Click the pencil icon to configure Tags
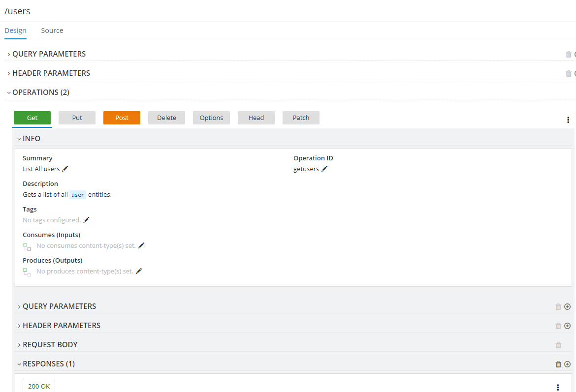This screenshot has height=392, width=576. click(86, 220)
